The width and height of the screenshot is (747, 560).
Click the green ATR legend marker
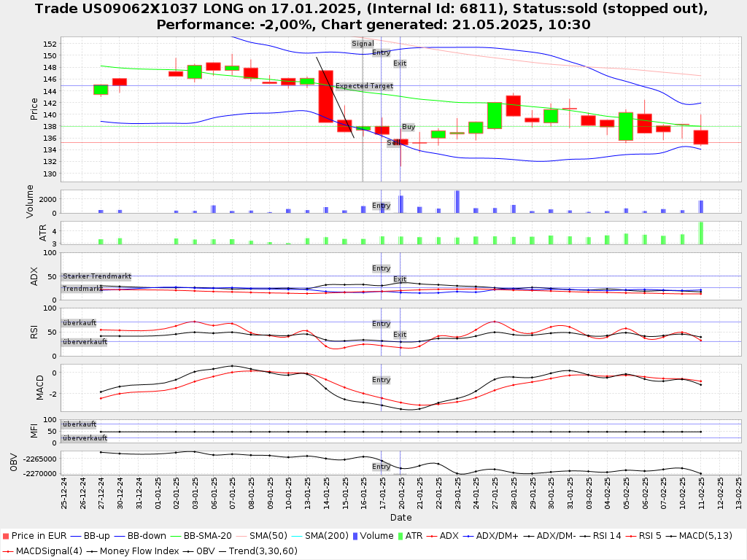coord(400,536)
